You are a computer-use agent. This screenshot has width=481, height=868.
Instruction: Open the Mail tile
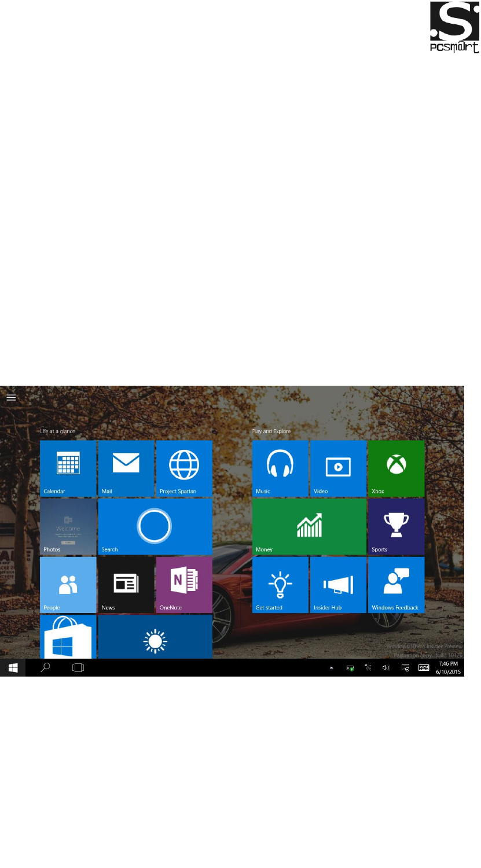[126, 468]
